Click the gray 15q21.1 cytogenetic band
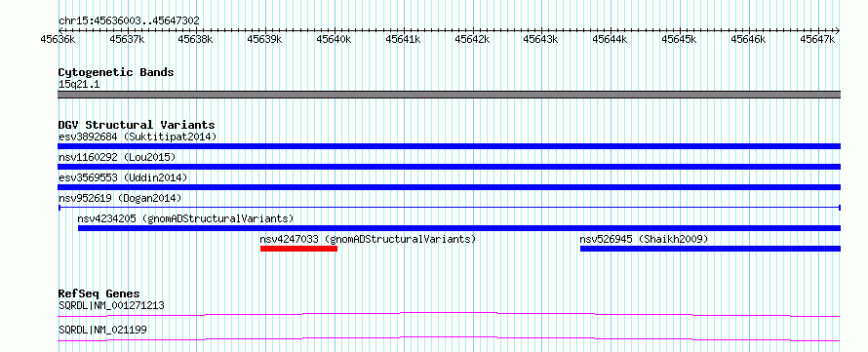The image size is (868, 352). 449,95
